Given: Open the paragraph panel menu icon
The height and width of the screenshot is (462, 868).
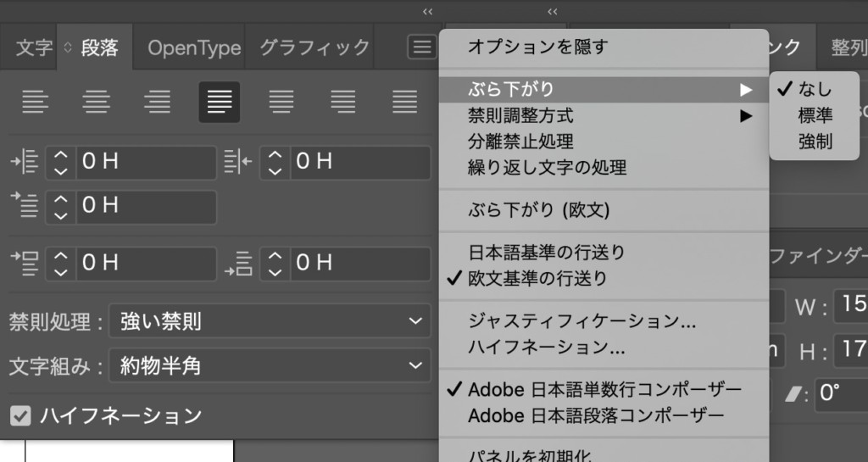Looking at the screenshot, I should coord(421,47).
